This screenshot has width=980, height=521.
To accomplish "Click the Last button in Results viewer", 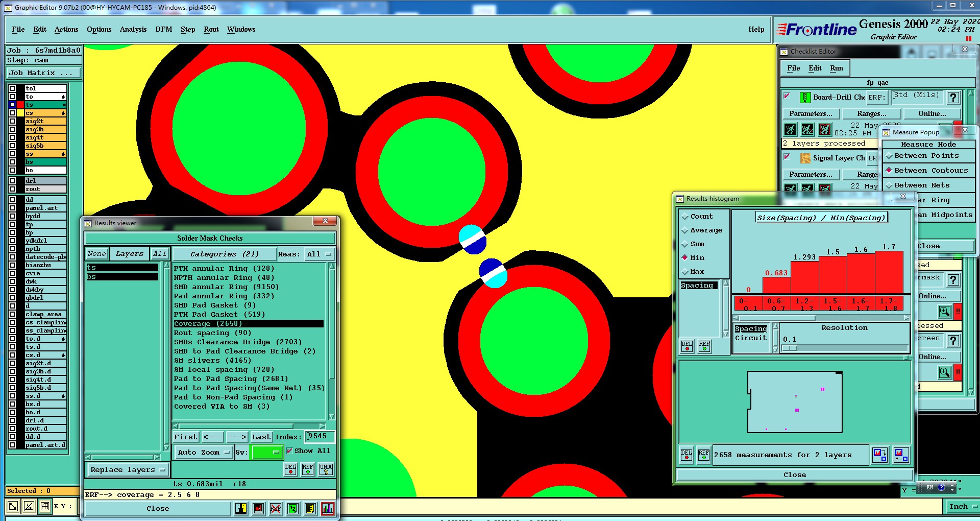I will (x=261, y=437).
